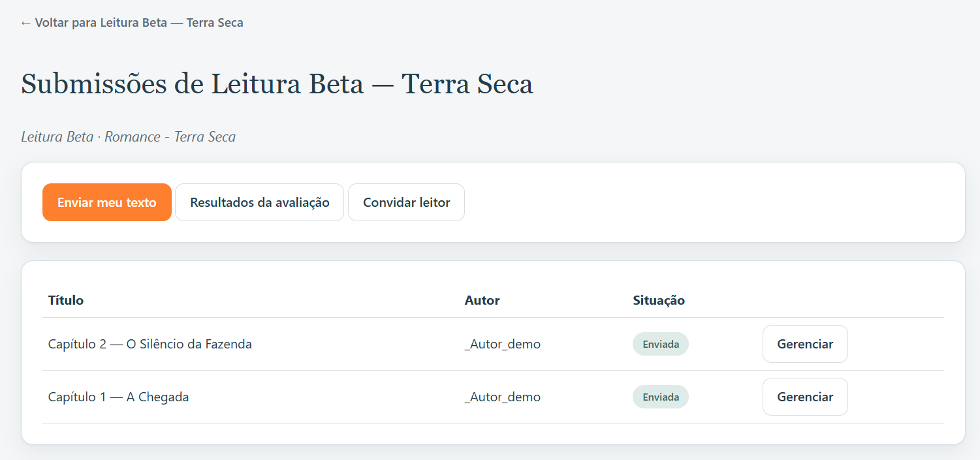Image resolution: width=980 pixels, height=460 pixels.
Task: Click _Autor_demo in the Capítulo 1 row
Action: [x=503, y=397]
